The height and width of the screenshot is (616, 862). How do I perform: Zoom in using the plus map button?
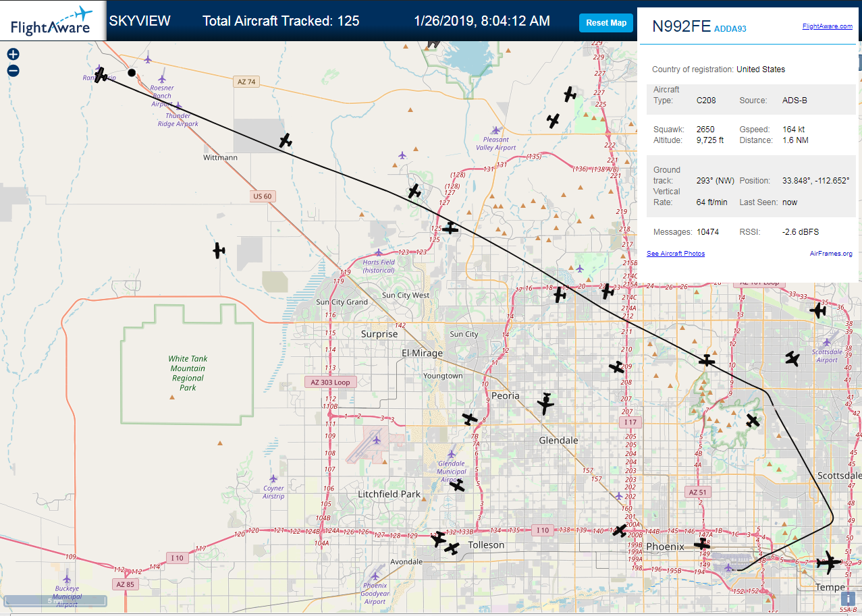click(x=13, y=55)
